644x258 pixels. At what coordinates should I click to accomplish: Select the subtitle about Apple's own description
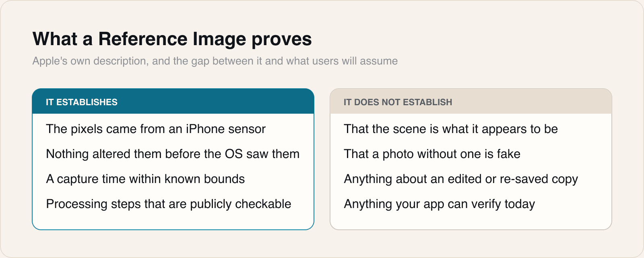point(215,61)
